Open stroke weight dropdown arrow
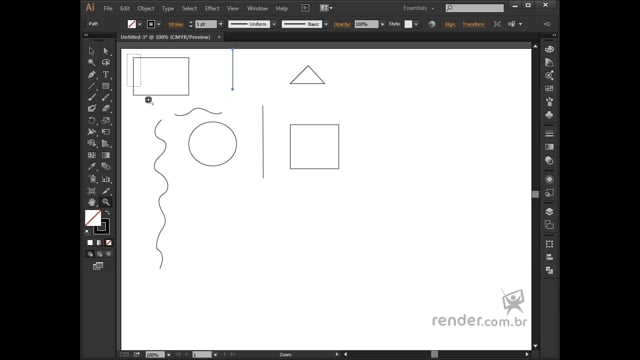Viewport: 640px width, 360px height. 220,24
